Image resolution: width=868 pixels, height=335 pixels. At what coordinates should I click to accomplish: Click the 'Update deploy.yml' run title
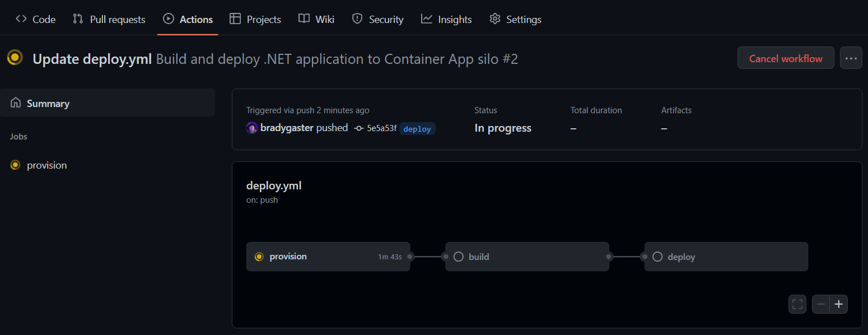click(92, 59)
